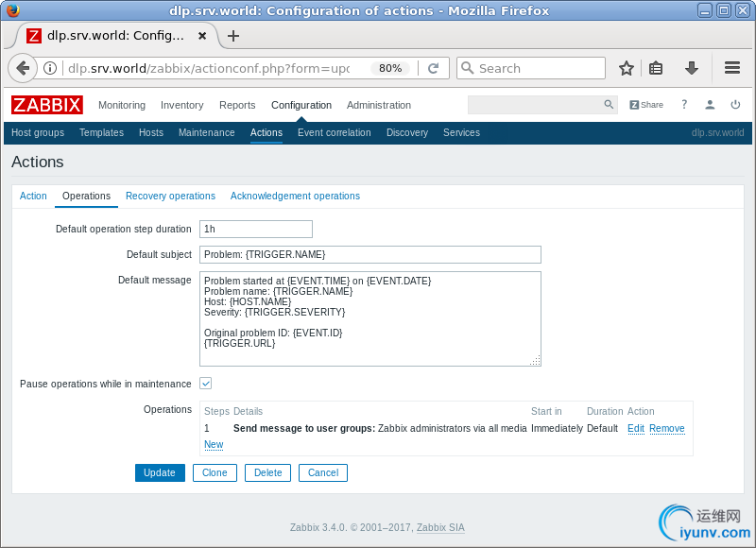Click the Update button
Viewport: 756px width, 548px height.
click(160, 472)
